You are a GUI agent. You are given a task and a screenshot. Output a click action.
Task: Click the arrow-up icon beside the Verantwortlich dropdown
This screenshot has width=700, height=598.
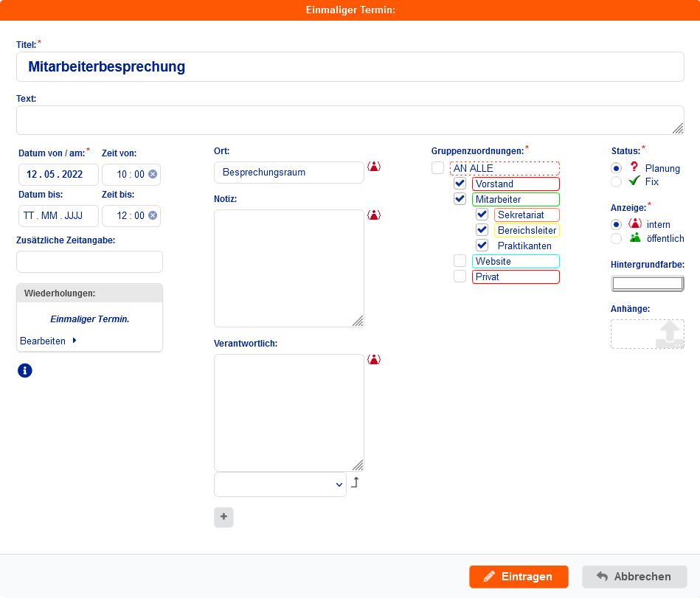(355, 483)
